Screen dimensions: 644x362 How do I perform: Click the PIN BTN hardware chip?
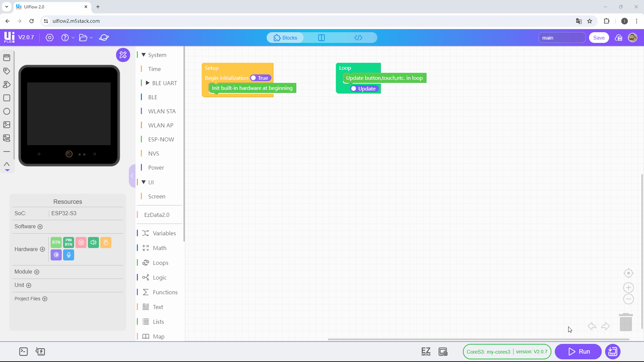[68, 242]
